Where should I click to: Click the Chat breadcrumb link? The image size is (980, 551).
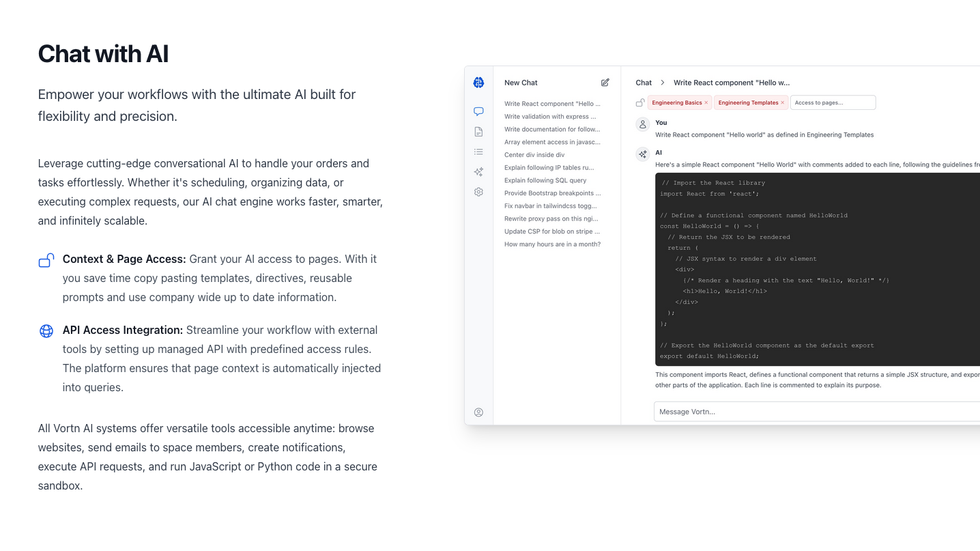pyautogui.click(x=644, y=83)
